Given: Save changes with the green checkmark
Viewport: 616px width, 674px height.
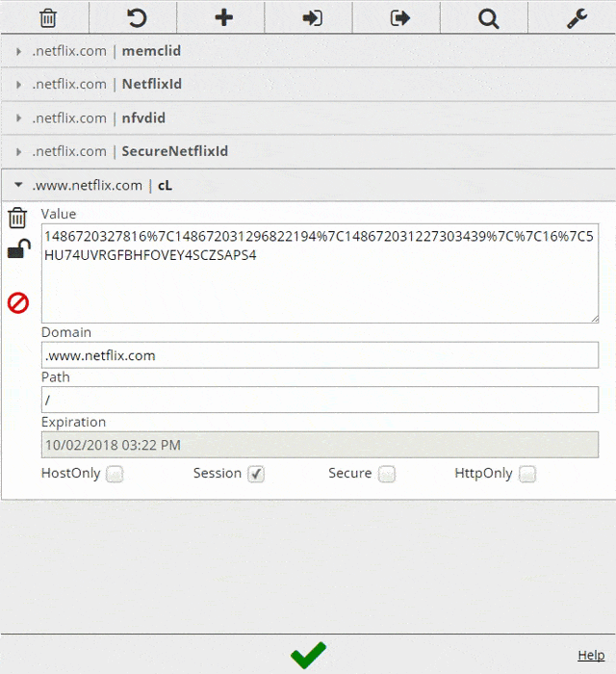Looking at the screenshot, I should coord(308,655).
